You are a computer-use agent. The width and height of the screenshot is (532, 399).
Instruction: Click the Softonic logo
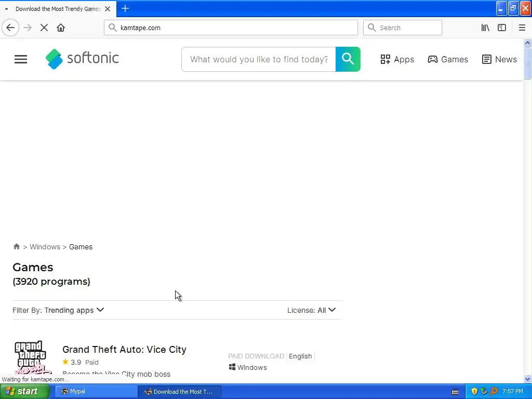point(83,59)
